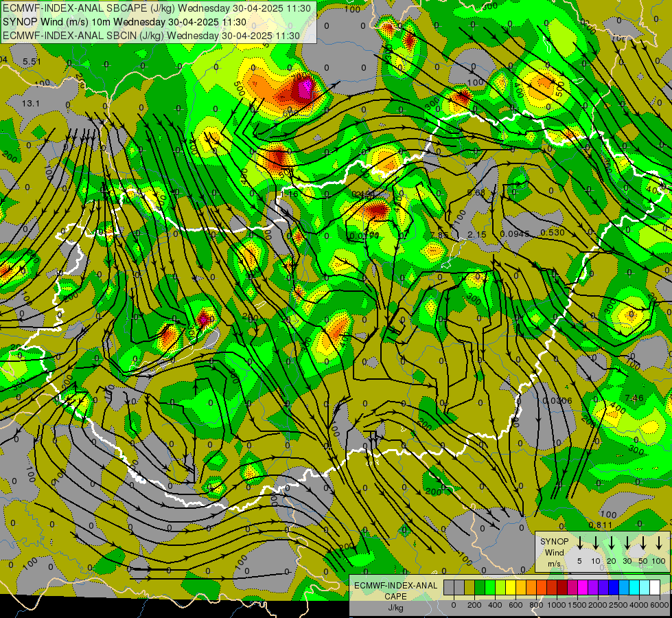This screenshot has width=672, height=618.
Task: Click the 'SYNOP Wind m/s' legend label
Action: click(x=555, y=552)
